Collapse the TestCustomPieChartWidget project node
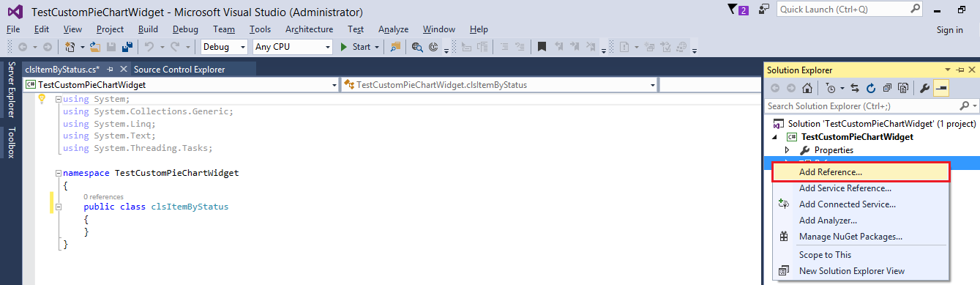This screenshot has height=285, width=980. coord(775,137)
